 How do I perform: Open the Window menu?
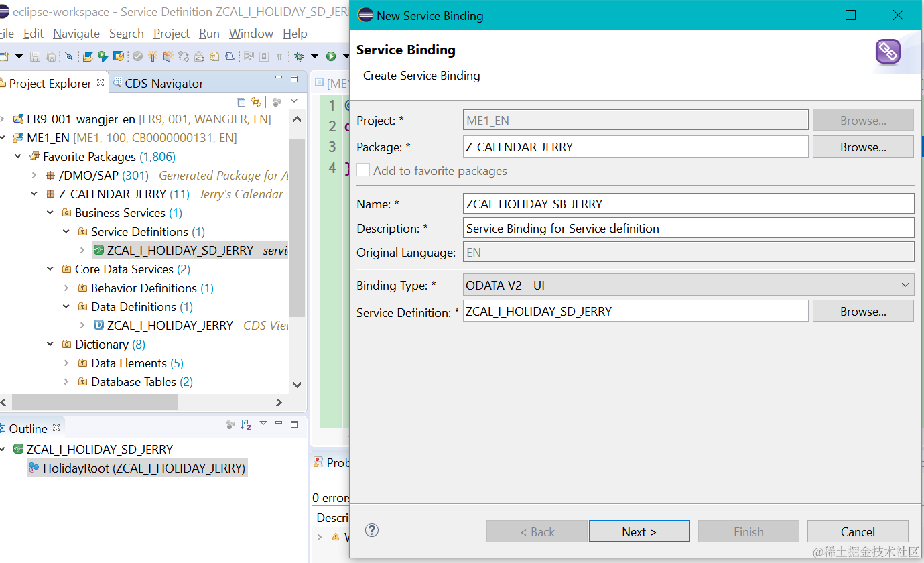pos(251,34)
